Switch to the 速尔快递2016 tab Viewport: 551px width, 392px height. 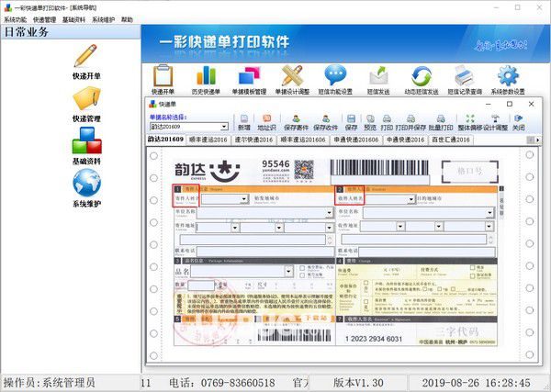[x=253, y=140]
